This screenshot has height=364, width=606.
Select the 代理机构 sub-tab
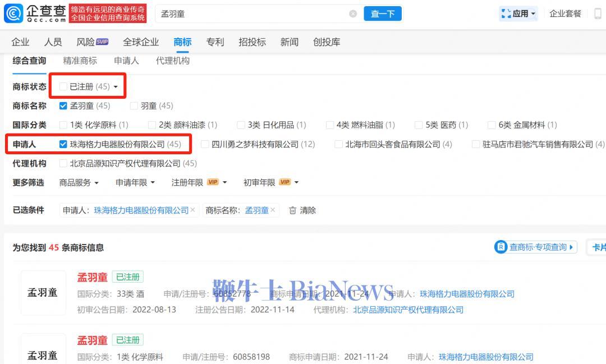[x=173, y=61]
